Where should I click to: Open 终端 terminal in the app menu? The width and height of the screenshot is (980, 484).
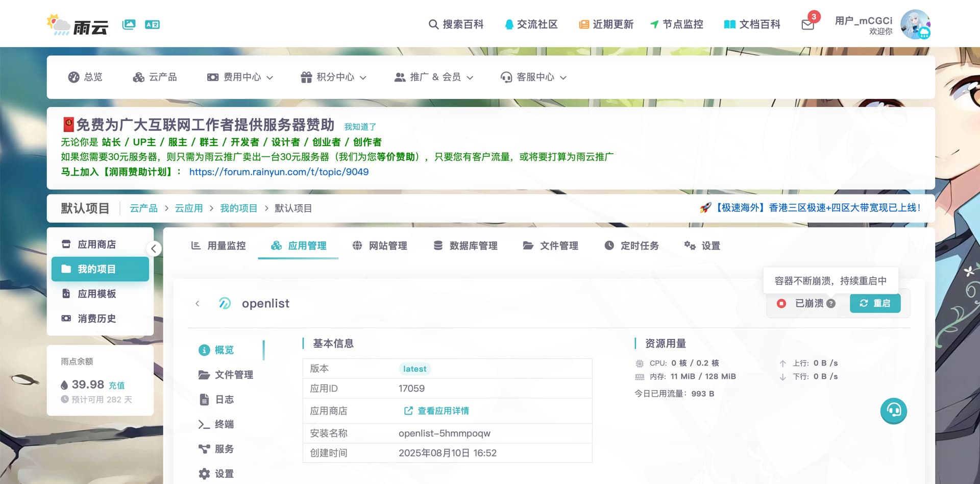click(x=216, y=424)
